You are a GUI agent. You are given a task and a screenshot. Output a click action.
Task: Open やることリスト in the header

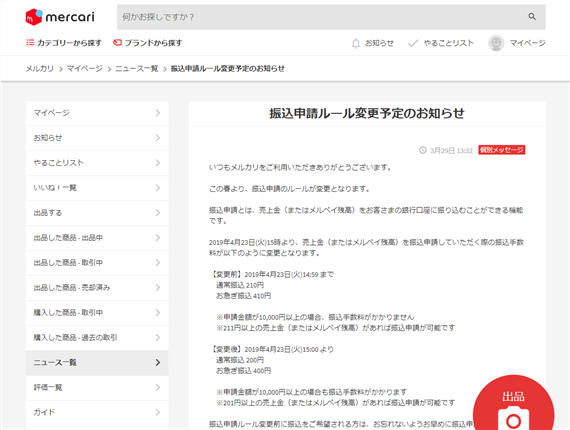(x=448, y=43)
